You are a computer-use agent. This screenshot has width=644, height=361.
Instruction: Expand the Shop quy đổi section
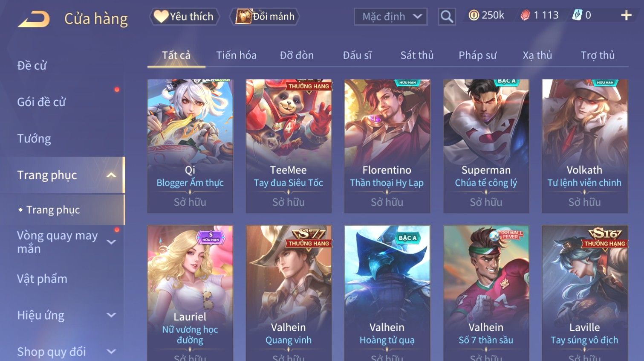(111, 352)
